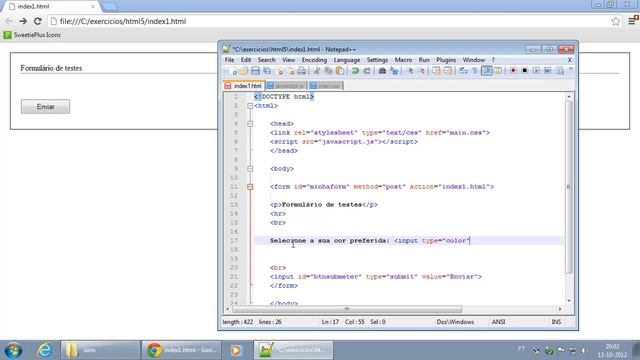The image size is (640, 360).
Task: Click the Save recorded macro icon
Action: pyautogui.click(x=560, y=71)
